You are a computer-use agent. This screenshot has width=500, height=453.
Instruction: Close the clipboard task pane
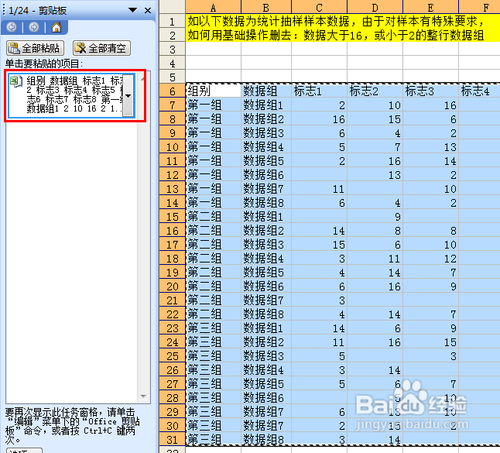click(x=148, y=10)
